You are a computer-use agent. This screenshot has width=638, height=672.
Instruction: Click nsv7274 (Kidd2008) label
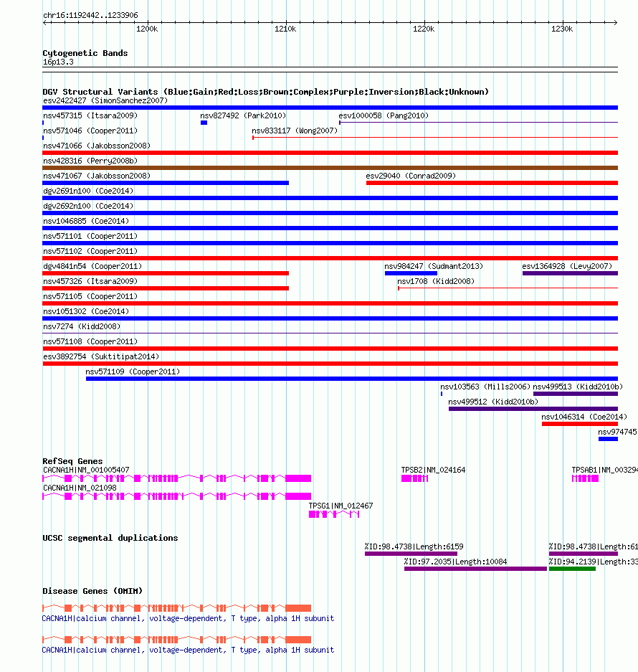(82, 326)
